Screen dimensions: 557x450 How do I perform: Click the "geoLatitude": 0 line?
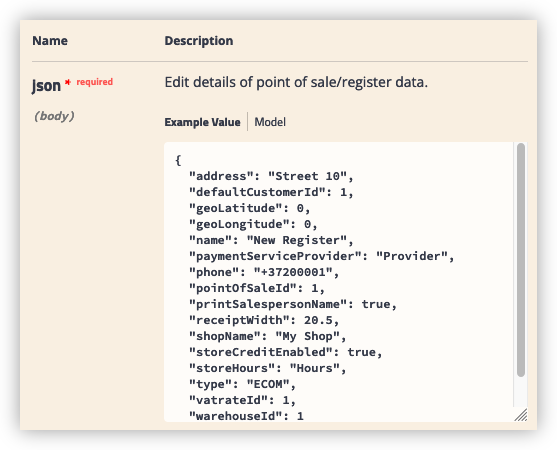point(249,208)
